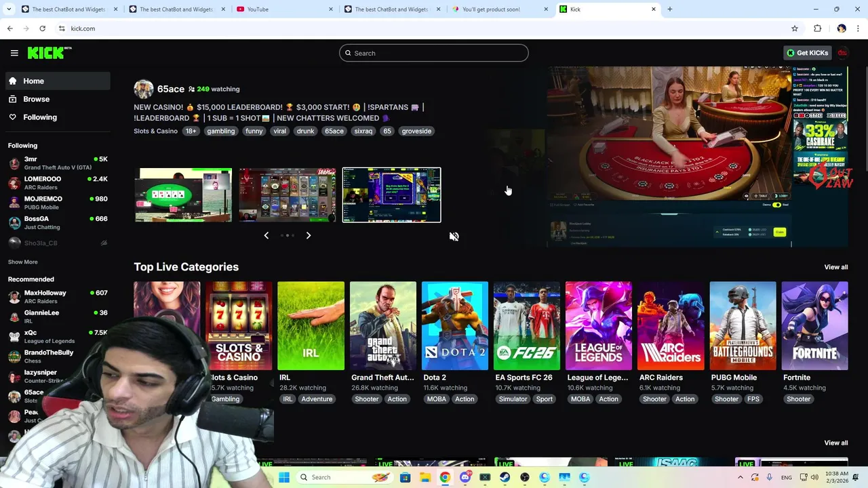Click the lower View all link
The width and height of the screenshot is (868, 488).
tap(835, 443)
